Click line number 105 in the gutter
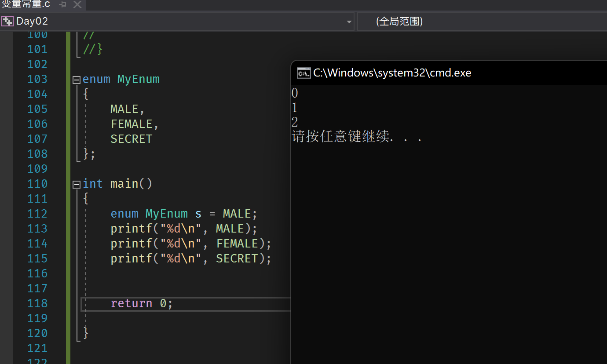 click(37, 109)
